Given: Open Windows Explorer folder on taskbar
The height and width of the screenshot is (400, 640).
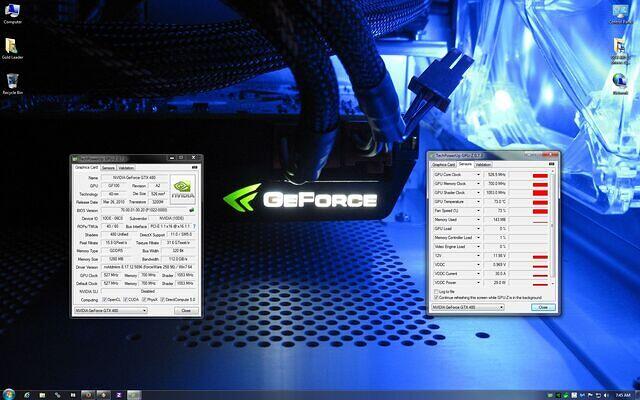Looking at the screenshot, I should [42, 395].
